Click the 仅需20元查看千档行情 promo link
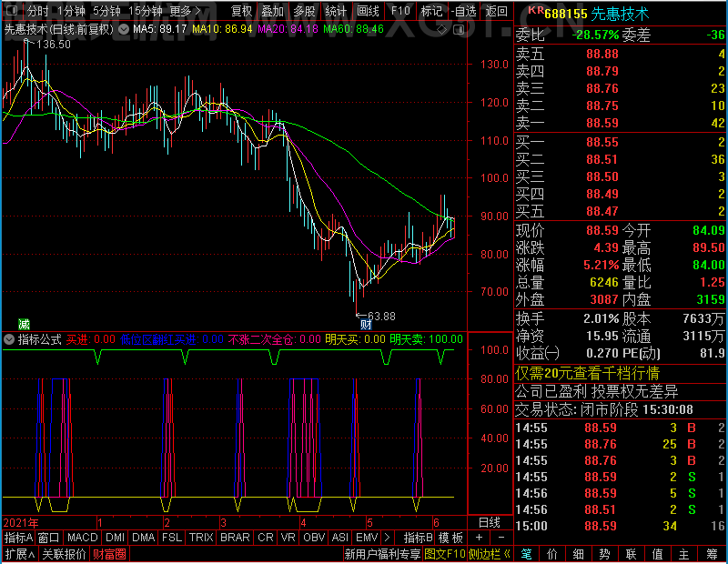 point(587,373)
